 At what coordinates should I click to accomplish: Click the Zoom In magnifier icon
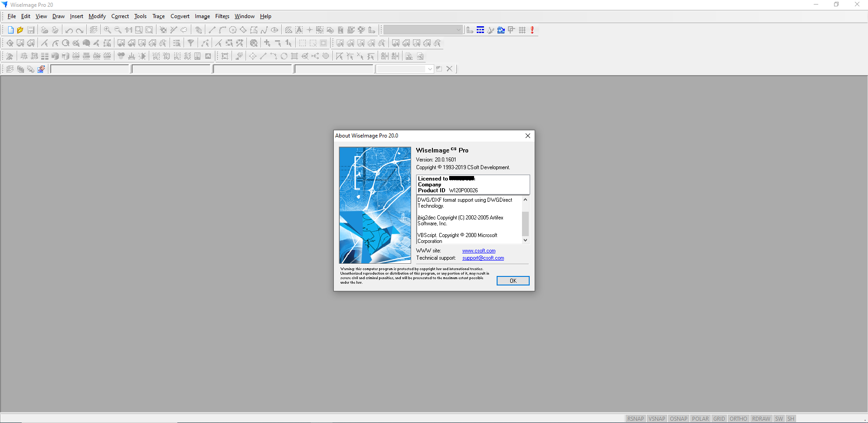tap(108, 30)
